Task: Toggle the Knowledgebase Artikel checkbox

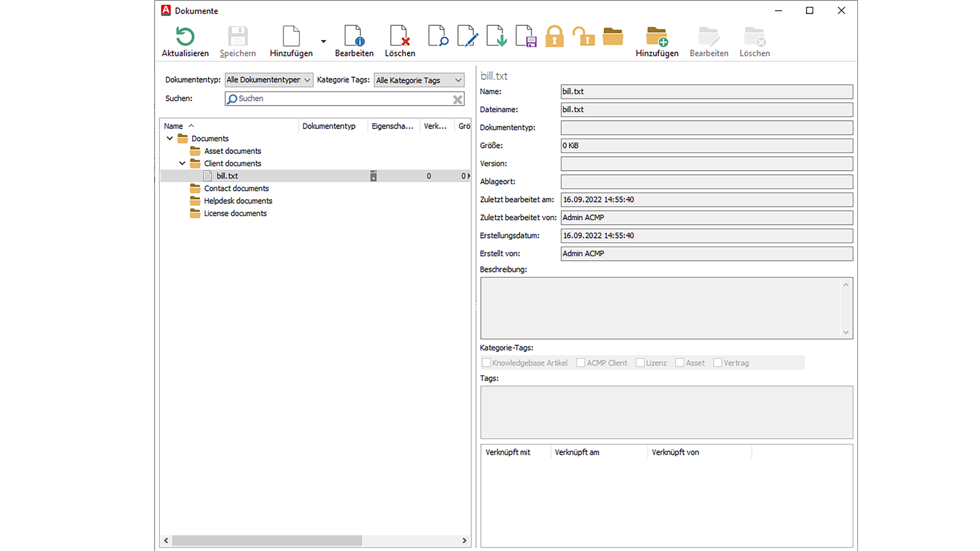Action: [x=486, y=363]
